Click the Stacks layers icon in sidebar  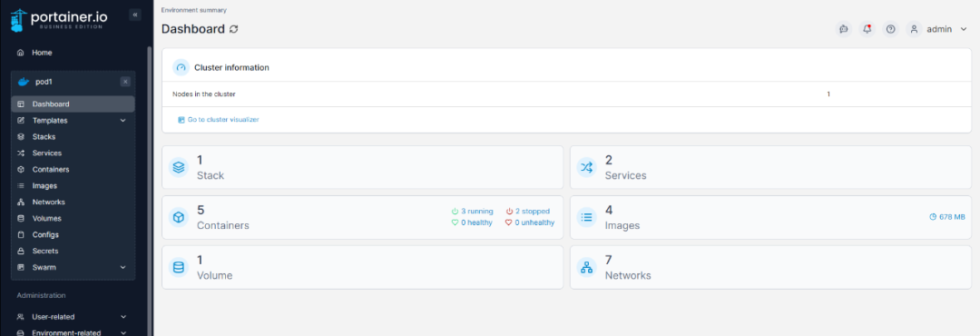pyautogui.click(x=21, y=136)
